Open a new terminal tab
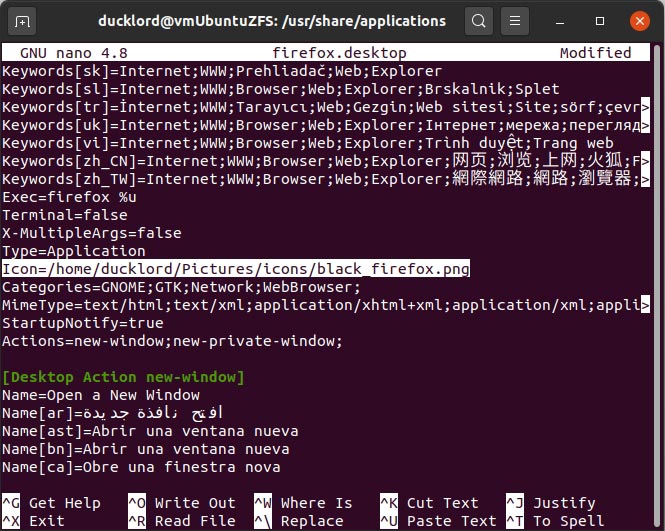The width and height of the screenshot is (665, 531). click(x=22, y=21)
